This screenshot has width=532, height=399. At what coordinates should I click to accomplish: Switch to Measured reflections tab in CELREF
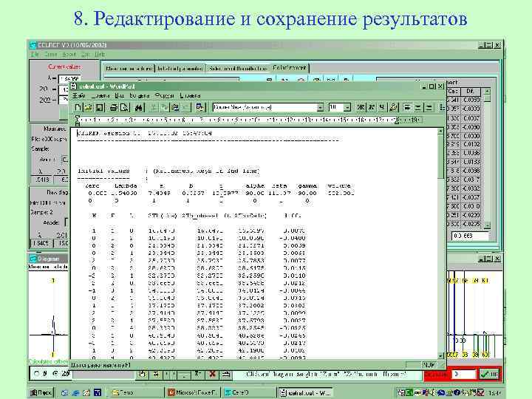tap(129, 69)
